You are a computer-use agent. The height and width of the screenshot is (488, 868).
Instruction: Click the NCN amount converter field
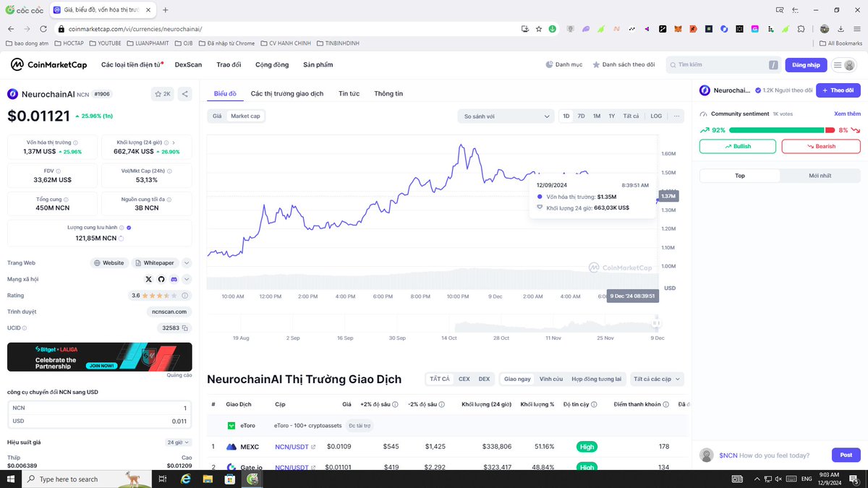pyautogui.click(x=100, y=408)
